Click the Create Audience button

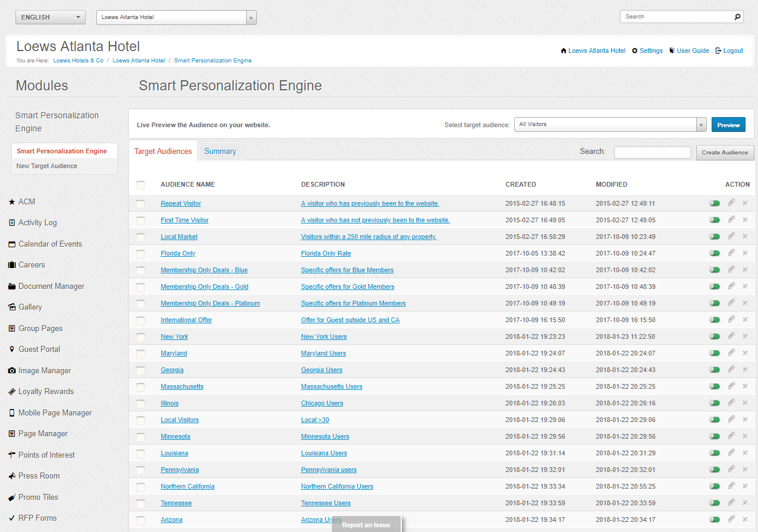click(x=725, y=152)
